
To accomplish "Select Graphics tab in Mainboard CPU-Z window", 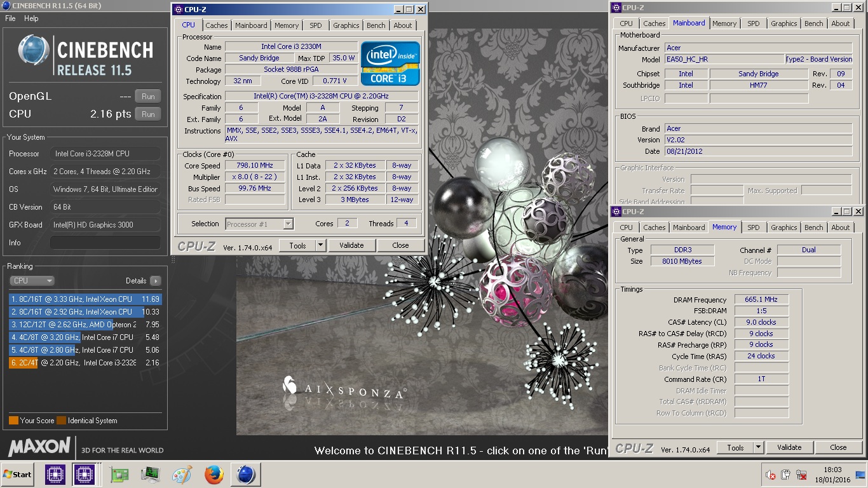I will click(x=783, y=24).
